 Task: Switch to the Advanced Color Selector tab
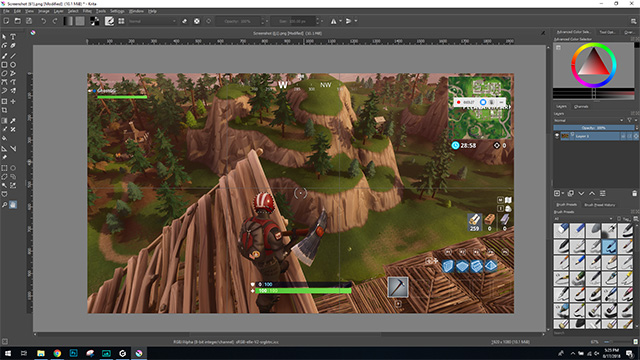(x=573, y=32)
